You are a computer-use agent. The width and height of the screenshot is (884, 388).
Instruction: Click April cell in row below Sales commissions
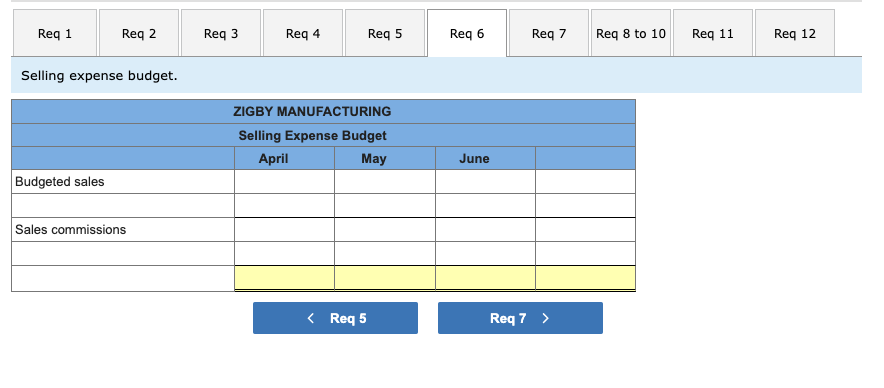pos(285,254)
